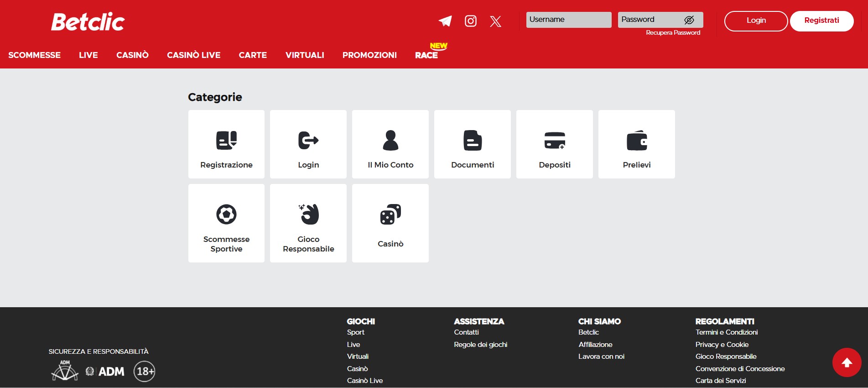Viewport: 868px width, 388px height.
Task: Open the Depositi category card
Action: pos(555,144)
